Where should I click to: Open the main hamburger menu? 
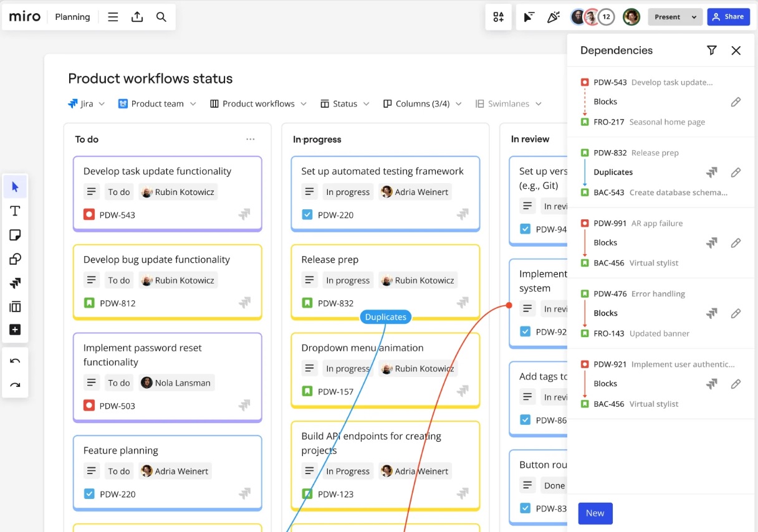[113, 17]
